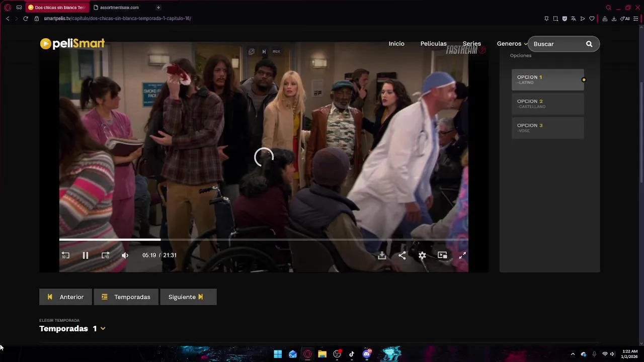The height and width of the screenshot is (362, 644).
Task: Open the Opera main menu
Action: [x=7, y=8]
